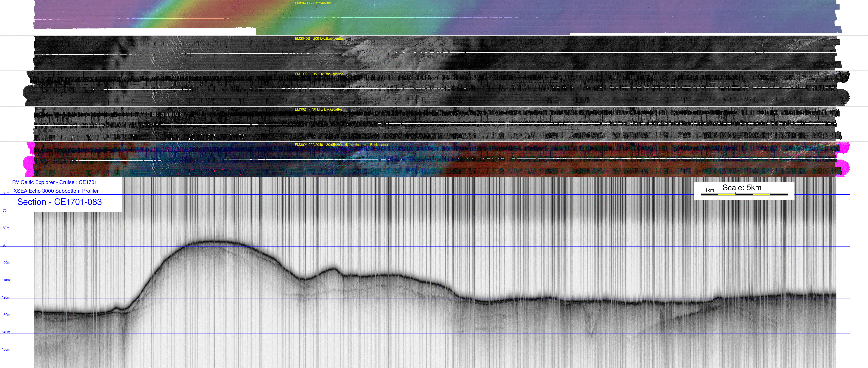The image size is (868, 368).
Task: Click the 100m depth marker
Action: tap(6, 263)
